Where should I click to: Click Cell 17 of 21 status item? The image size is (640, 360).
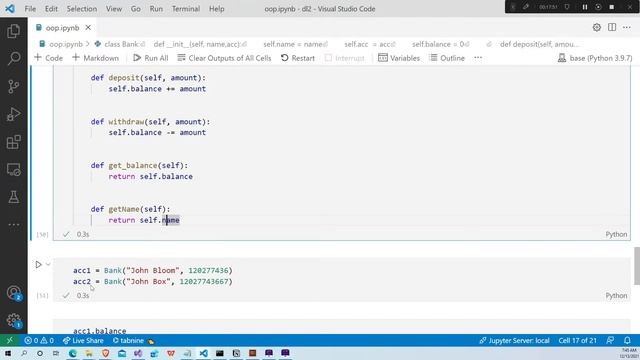coord(577,340)
